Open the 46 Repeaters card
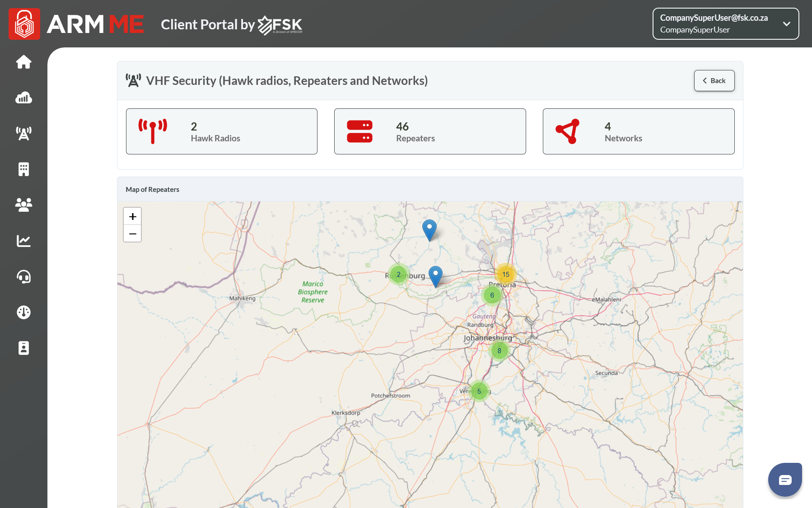812x508 pixels. point(430,131)
